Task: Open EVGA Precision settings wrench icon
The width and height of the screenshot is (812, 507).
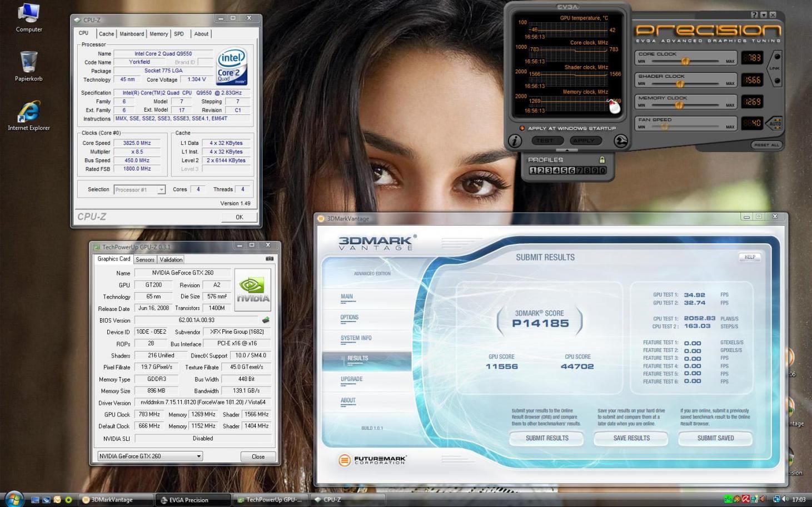Action: [x=620, y=141]
